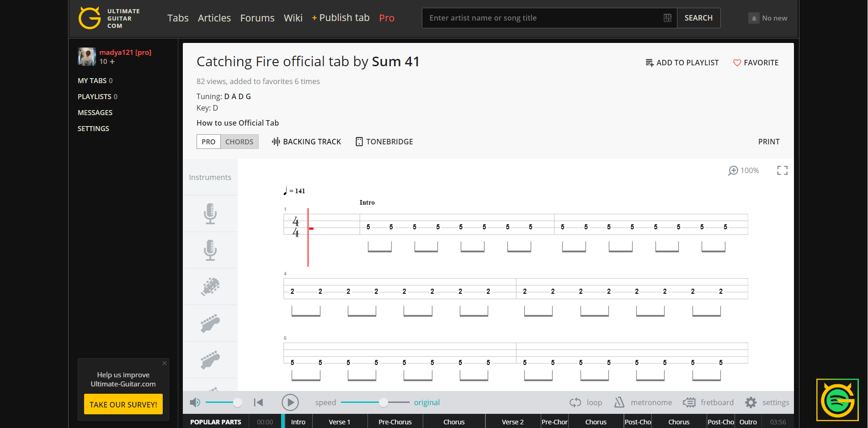Viewport: 868px width, 428px height.
Task: Mute audio using the speaker icon
Action: 195,402
